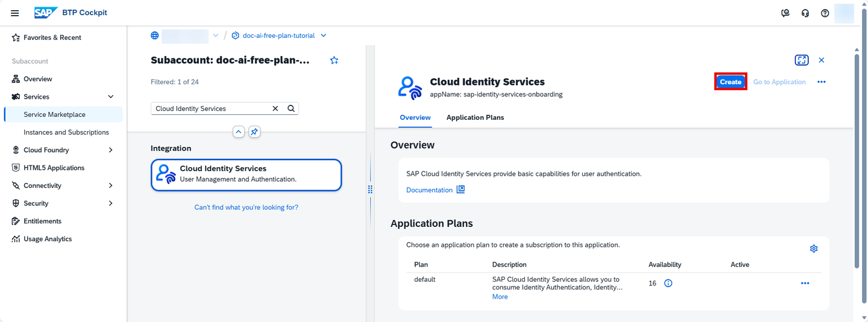This screenshot has width=868, height=322.
Task: Open the user profile avatar
Action: (x=844, y=13)
